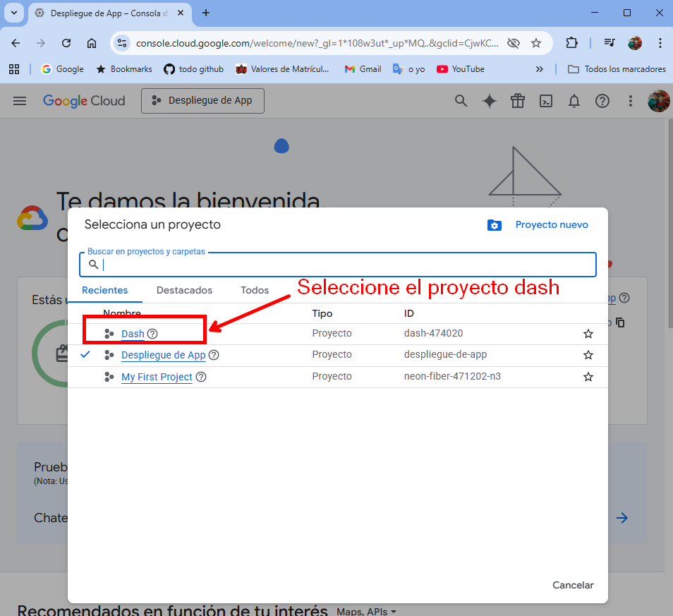Open the Despliegue de App project picker
This screenshot has height=616, width=673.
pyautogui.click(x=202, y=101)
